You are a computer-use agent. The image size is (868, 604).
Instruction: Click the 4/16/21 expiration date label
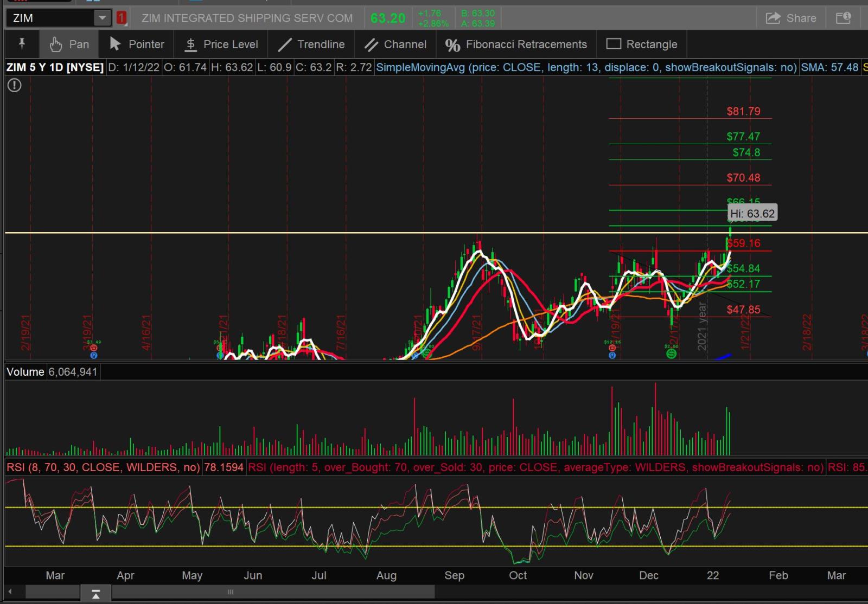coord(146,332)
